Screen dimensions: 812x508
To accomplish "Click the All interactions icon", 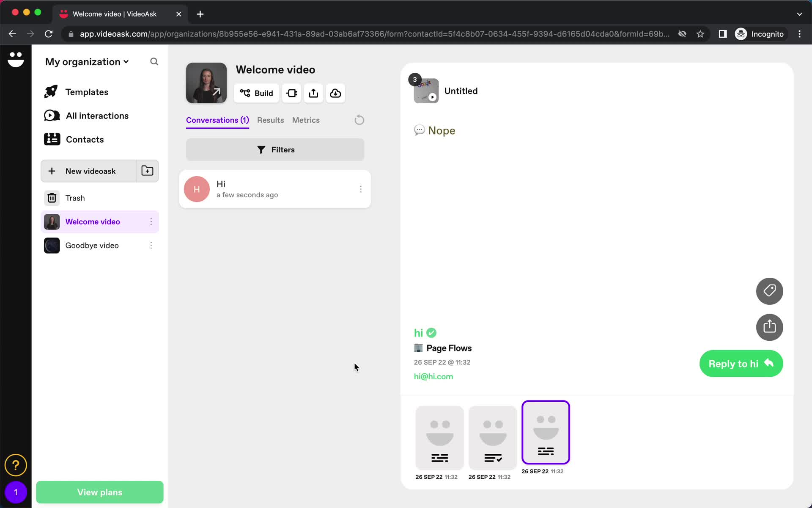I will point(52,115).
